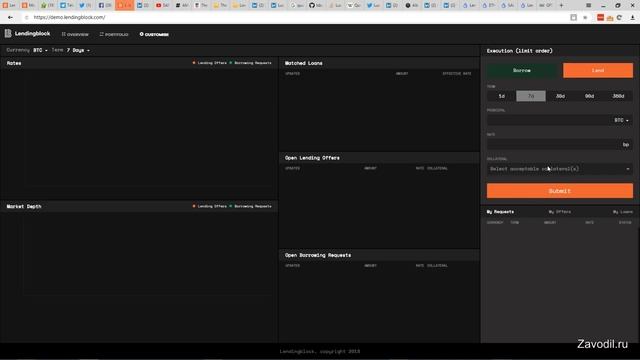Switch to the My Loans tab

coord(622,212)
